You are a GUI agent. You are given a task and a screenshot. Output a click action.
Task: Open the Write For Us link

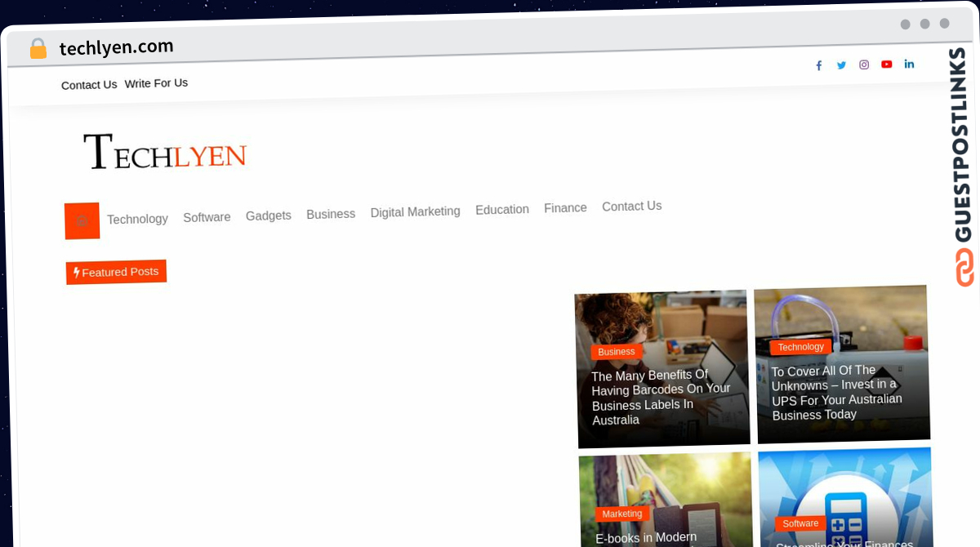[x=156, y=83]
